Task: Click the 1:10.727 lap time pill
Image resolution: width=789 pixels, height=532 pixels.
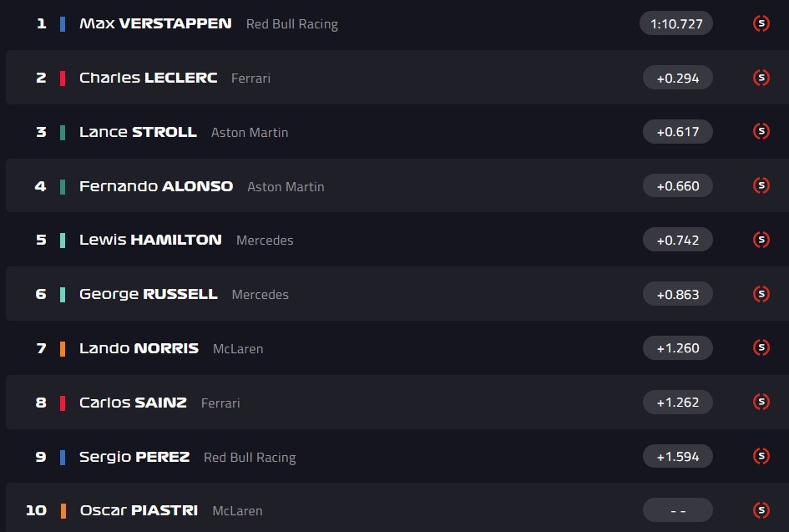Action: [x=676, y=23]
